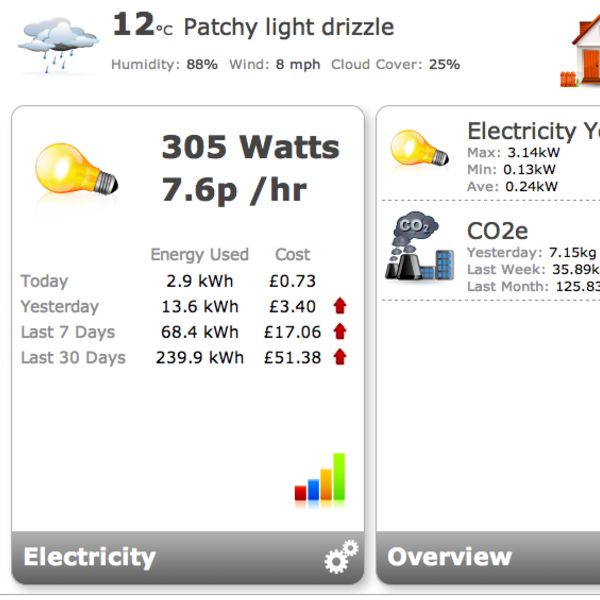Screen dimensions: 600x600
Task: Click the red arrow beside Last 7 Days
Action: 340,332
